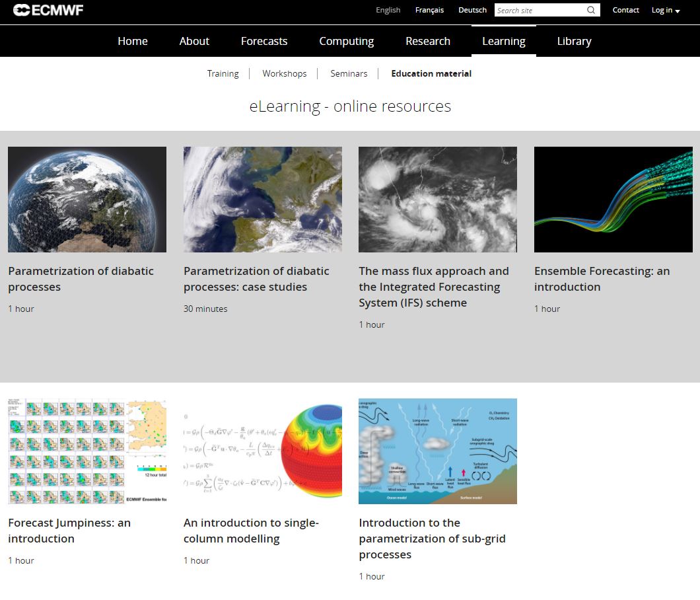Click the search magnifier icon
The width and height of the screenshot is (700, 600).
pyautogui.click(x=590, y=10)
